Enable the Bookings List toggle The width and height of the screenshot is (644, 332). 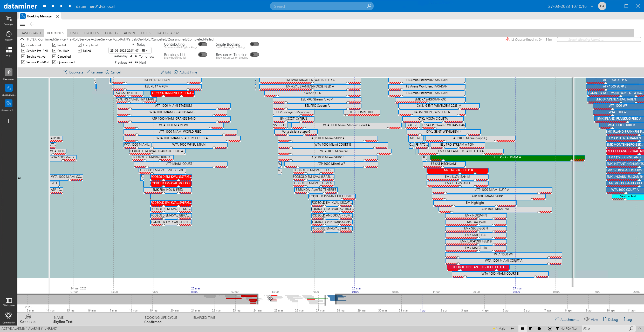(x=203, y=55)
